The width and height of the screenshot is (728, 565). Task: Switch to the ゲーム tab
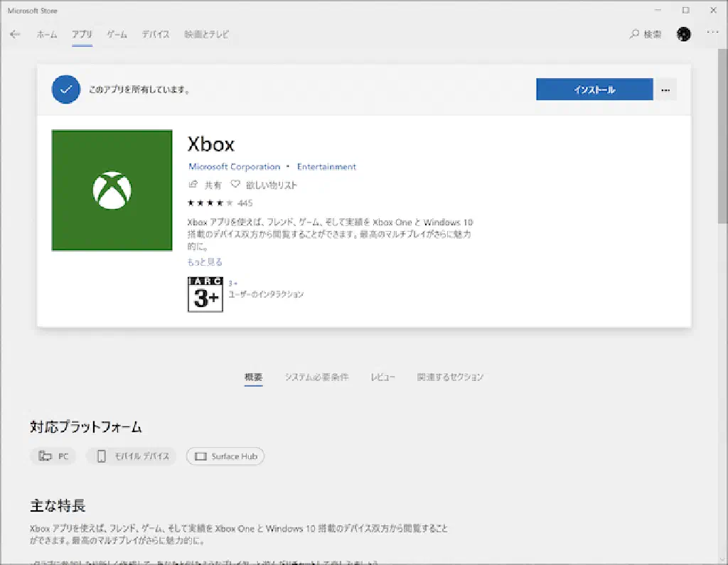point(117,34)
